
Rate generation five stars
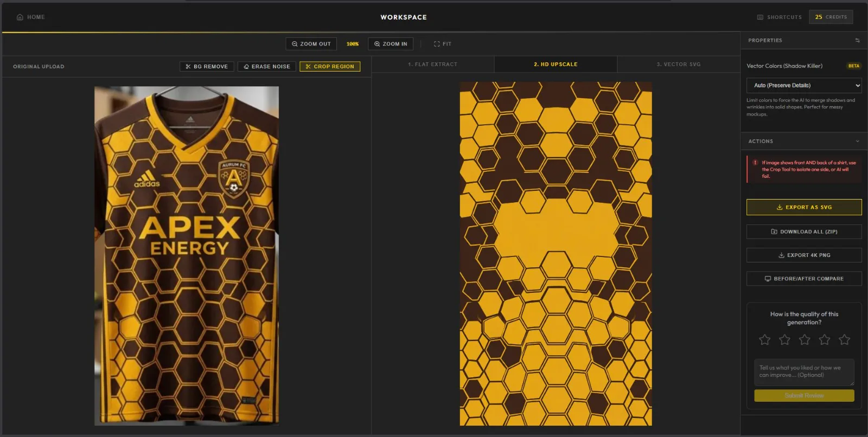[x=845, y=340]
